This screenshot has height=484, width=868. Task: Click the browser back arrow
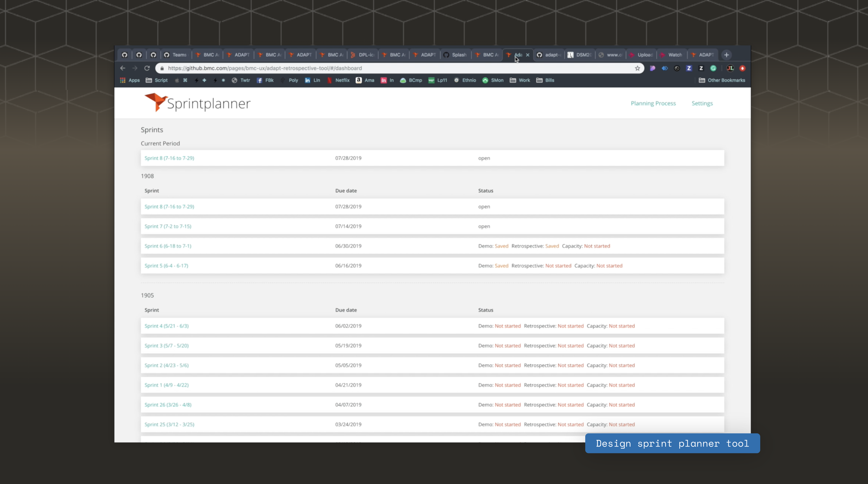tap(123, 68)
